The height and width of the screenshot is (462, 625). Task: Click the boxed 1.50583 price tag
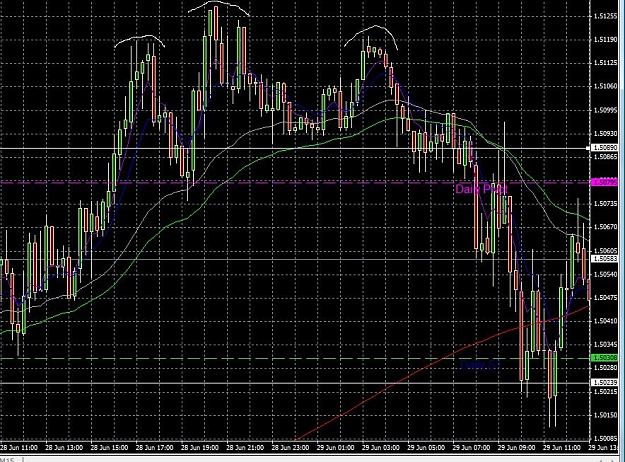(604, 259)
